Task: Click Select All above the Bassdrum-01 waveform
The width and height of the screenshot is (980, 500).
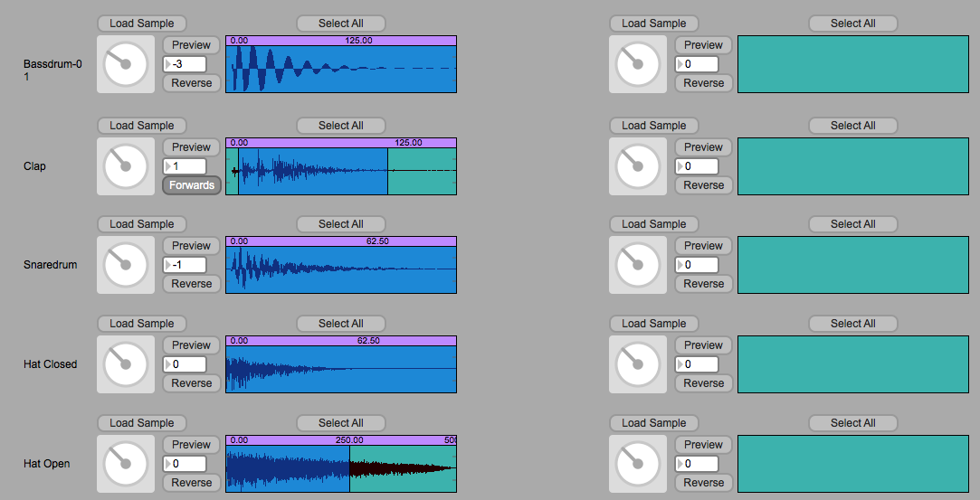Action: tap(340, 24)
